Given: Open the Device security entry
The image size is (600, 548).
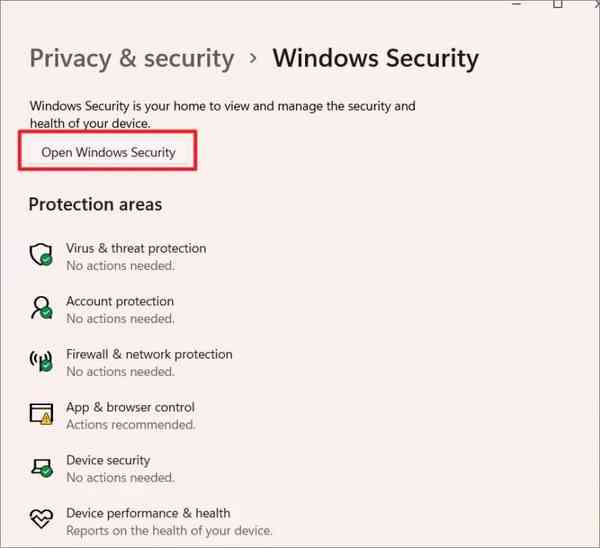Looking at the screenshot, I should coord(108,460).
